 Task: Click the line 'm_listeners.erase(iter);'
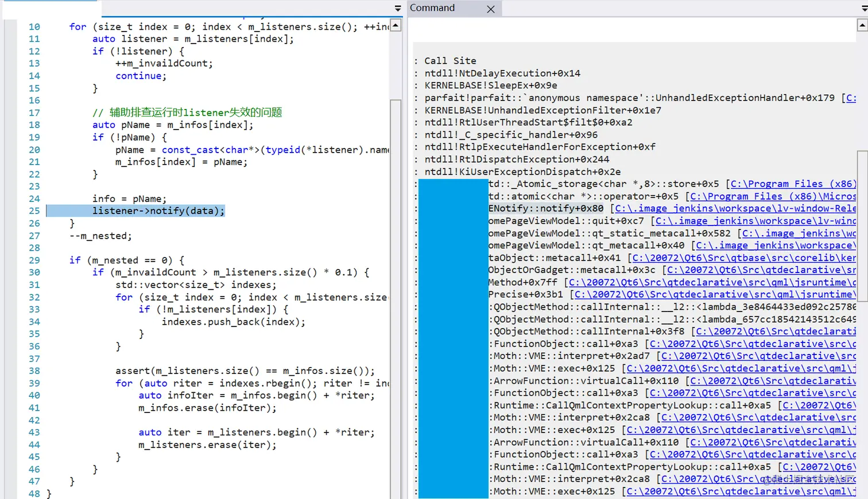[x=207, y=445]
